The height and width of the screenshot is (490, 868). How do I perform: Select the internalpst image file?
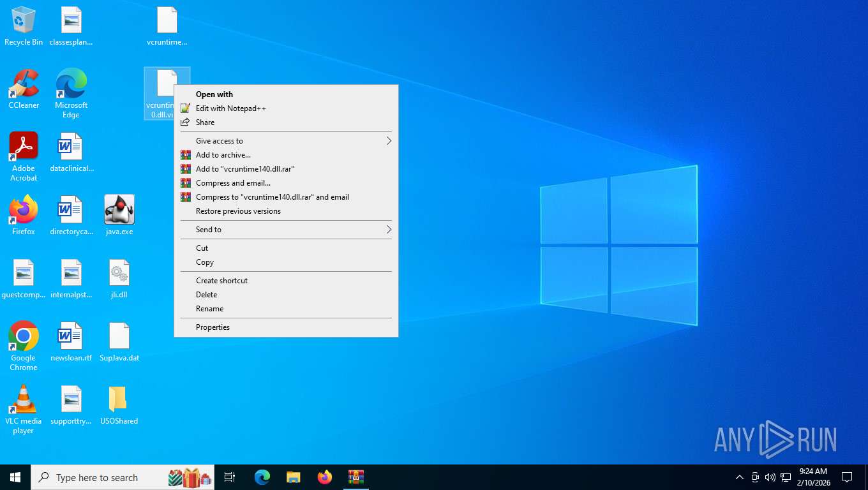(x=71, y=279)
